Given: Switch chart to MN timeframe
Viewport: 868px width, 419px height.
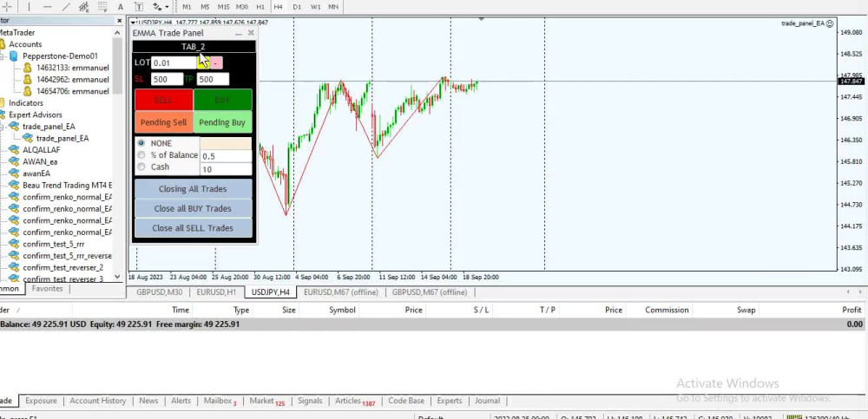Looking at the screenshot, I should tap(333, 7).
